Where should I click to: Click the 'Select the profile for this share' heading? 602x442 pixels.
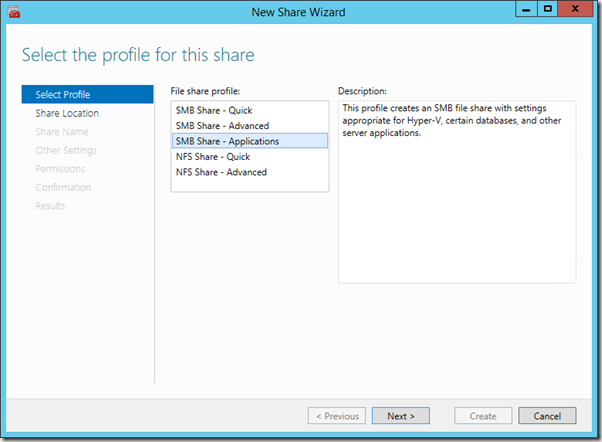pos(138,55)
